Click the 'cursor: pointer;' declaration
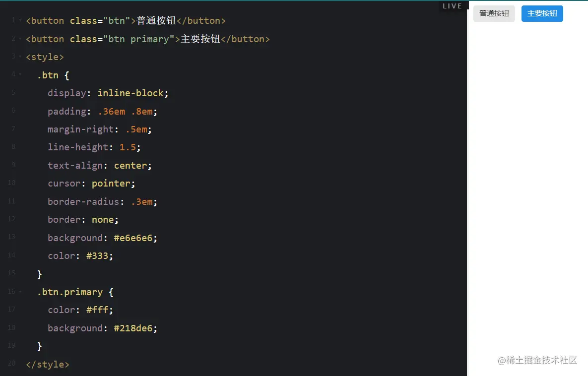Viewport: 588px width, 376px height. 91,184
